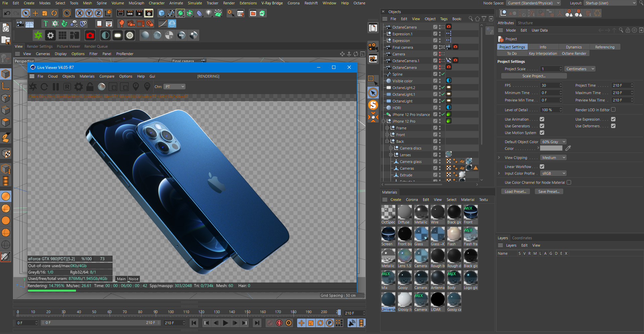Click the Save Preset button
The width and height of the screenshot is (644, 334).
click(x=549, y=192)
